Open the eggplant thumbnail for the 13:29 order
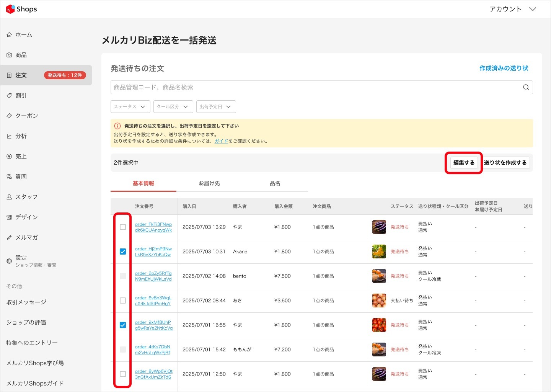This screenshot has height=392, width=551. [379, 227]
